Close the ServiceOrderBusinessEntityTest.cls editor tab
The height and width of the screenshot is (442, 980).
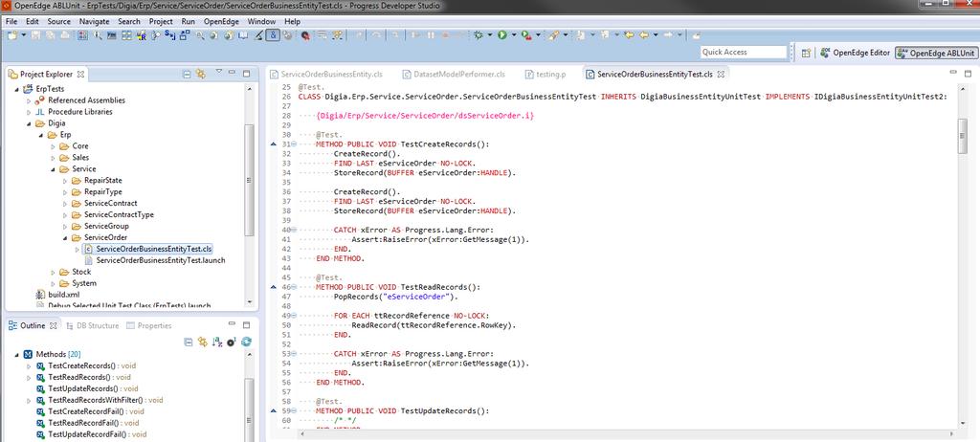(x=720, y=75)
